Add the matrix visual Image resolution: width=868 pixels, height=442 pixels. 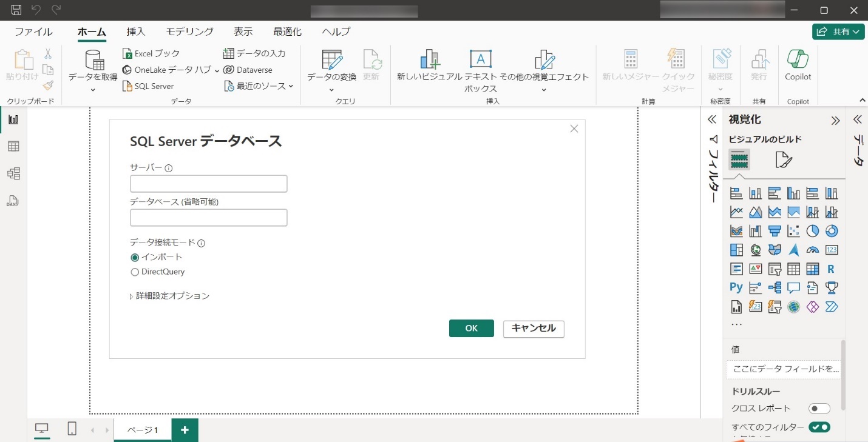(x=813, y=269)
